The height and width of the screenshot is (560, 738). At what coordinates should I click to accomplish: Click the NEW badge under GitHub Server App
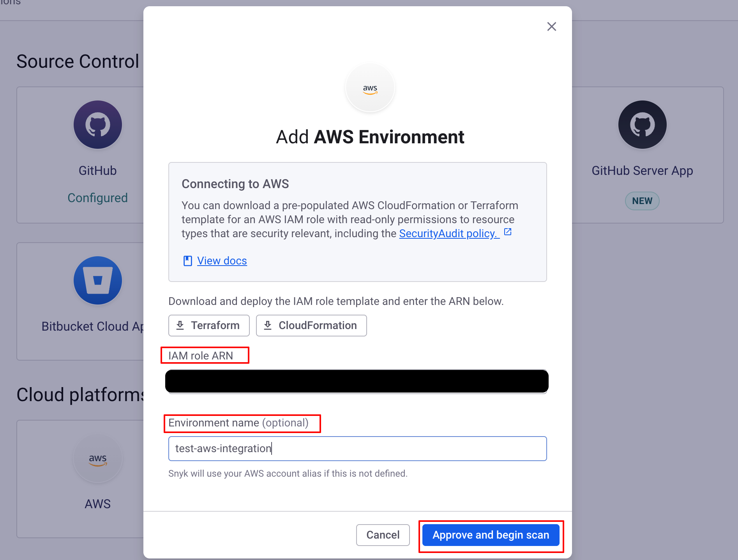(642, 201)
